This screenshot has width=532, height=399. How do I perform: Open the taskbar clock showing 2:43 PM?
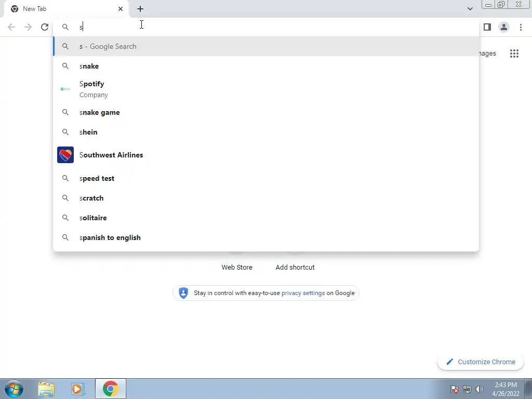(506, 389)
